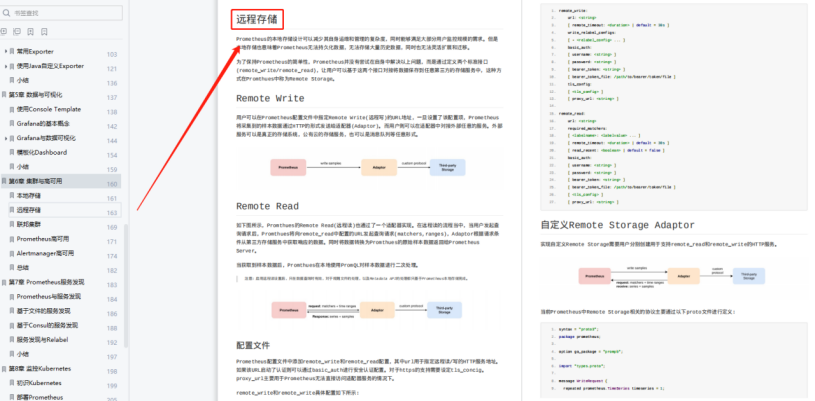Click page number 163 in bookmark list
Image resolution: width=815 pixels, height=401 pixels.
112,213
